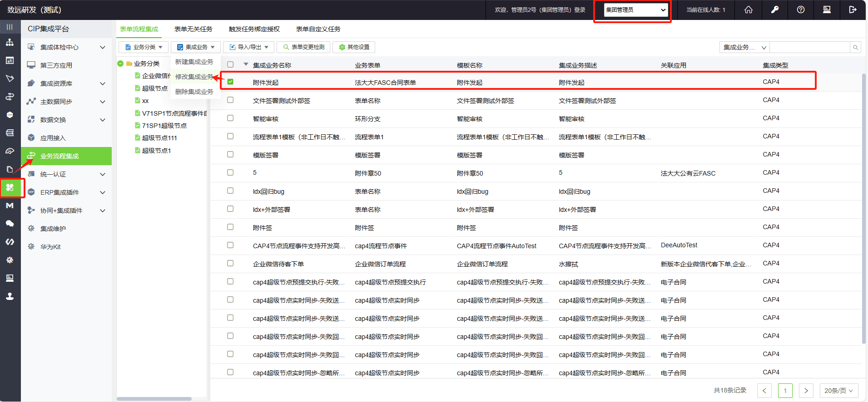Viewport: 868px width, 402px height.
Task: Click the user silhouette icon in sidebar
Action: 10,296
